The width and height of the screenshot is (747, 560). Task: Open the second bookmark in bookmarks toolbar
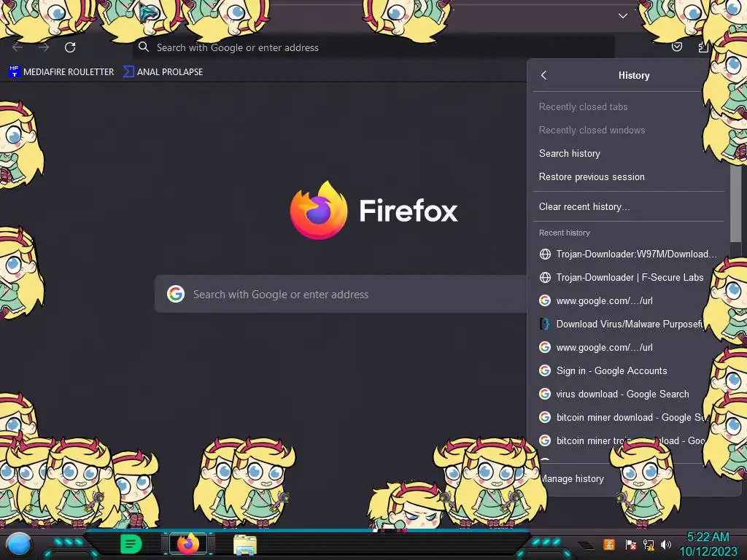tap(163, 72)
